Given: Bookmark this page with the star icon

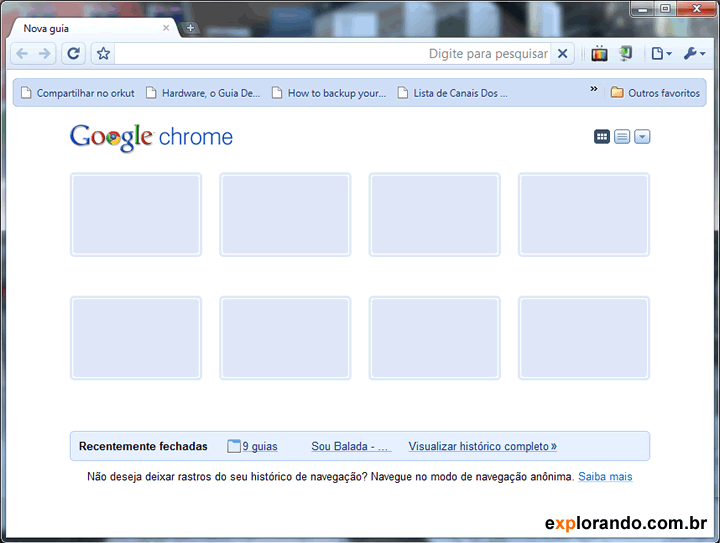Looking at the screenshot, I should point(103,54).
